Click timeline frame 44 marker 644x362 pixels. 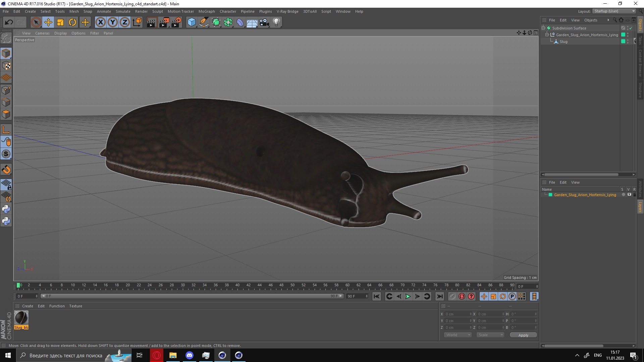click(x=260, y=285)
